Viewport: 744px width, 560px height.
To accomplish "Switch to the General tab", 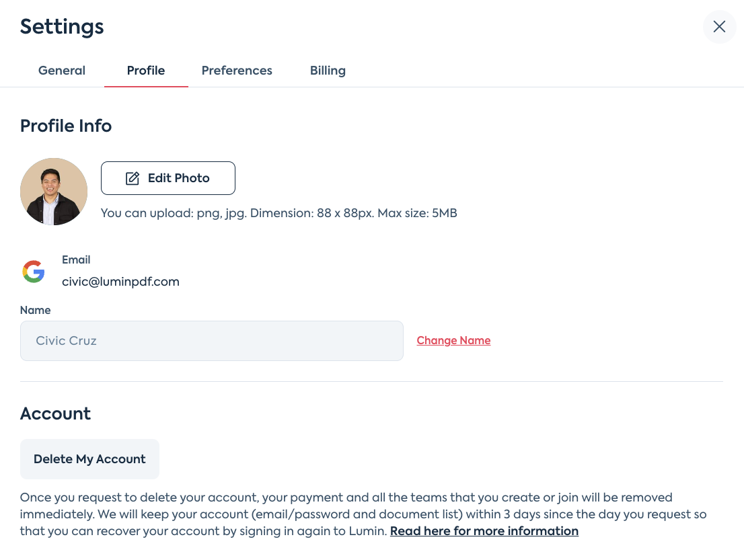I will [62, 71].
